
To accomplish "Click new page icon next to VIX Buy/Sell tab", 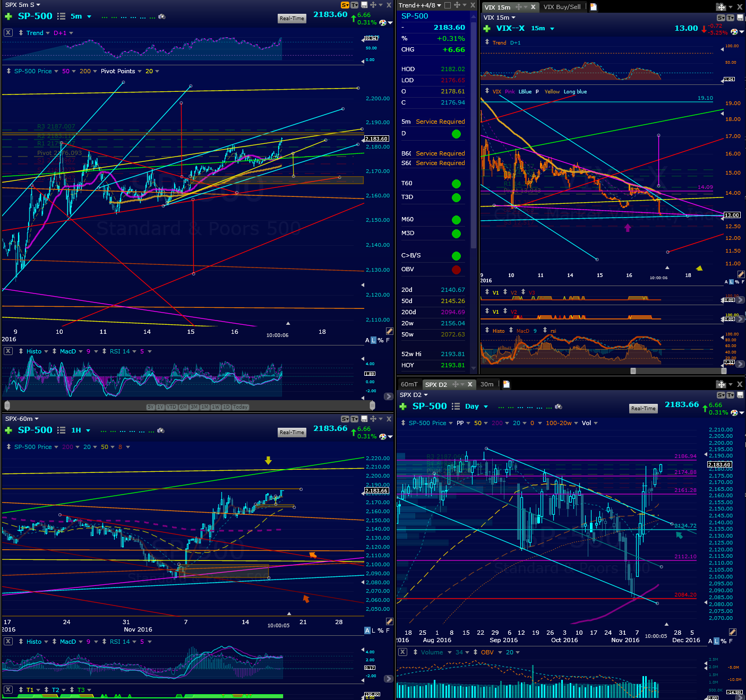I will (x=594, y=7).
